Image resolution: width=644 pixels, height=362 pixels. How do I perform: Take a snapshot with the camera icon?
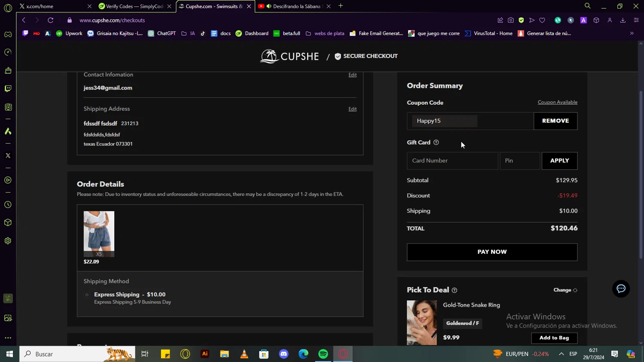tap(510, 20)
